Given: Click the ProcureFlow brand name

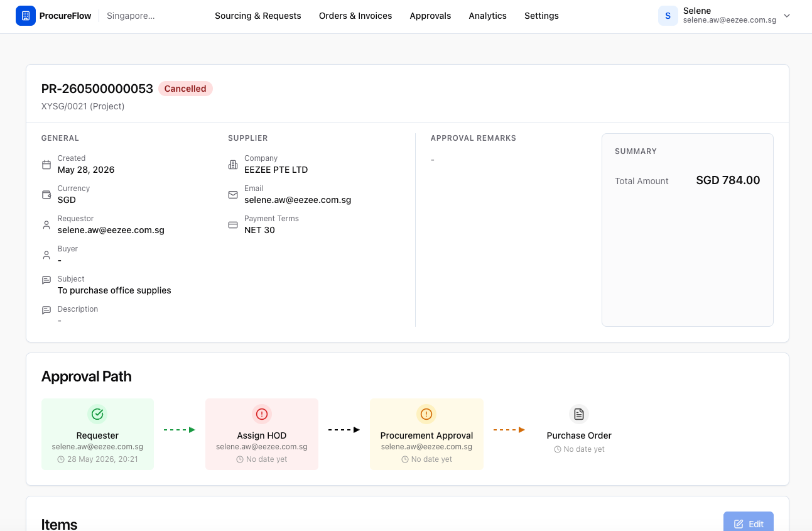Looking at the screenshot, I should 67,16.
